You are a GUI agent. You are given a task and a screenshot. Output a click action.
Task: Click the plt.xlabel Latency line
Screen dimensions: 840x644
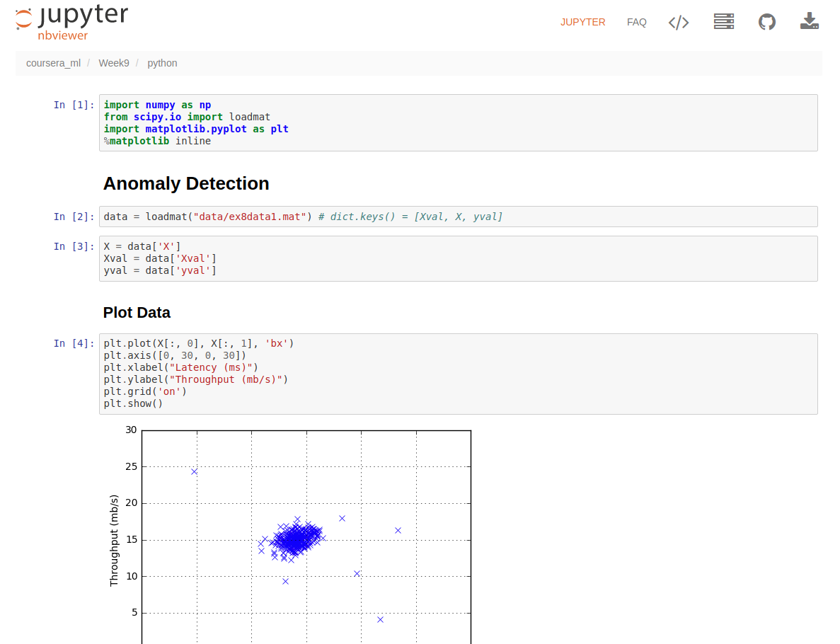pyautogui.click(x=181, y=367)
